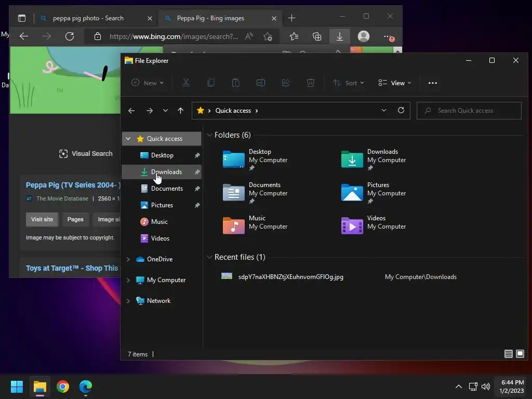Launch Google Chrome from the taskbar
The height and width of the screenshot is (399, 532).
[63, 387]
